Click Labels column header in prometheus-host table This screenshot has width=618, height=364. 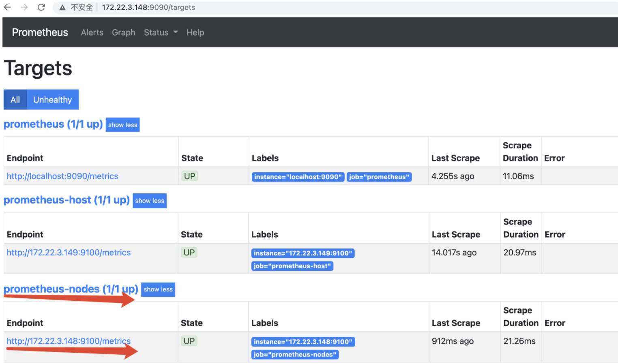[265, 234]
